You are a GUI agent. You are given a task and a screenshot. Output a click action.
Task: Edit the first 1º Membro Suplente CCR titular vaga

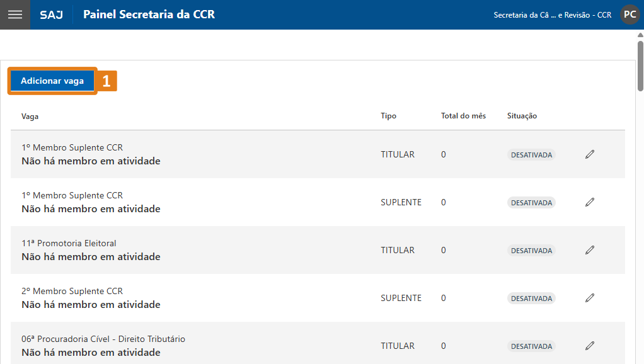pyautogui.click(x=590, y=154)
